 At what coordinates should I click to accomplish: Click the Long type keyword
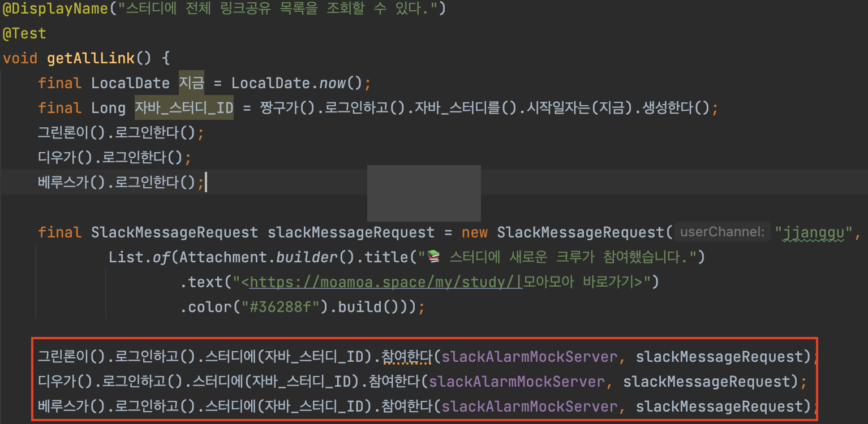pyautogui.click(x=108, y=108)
